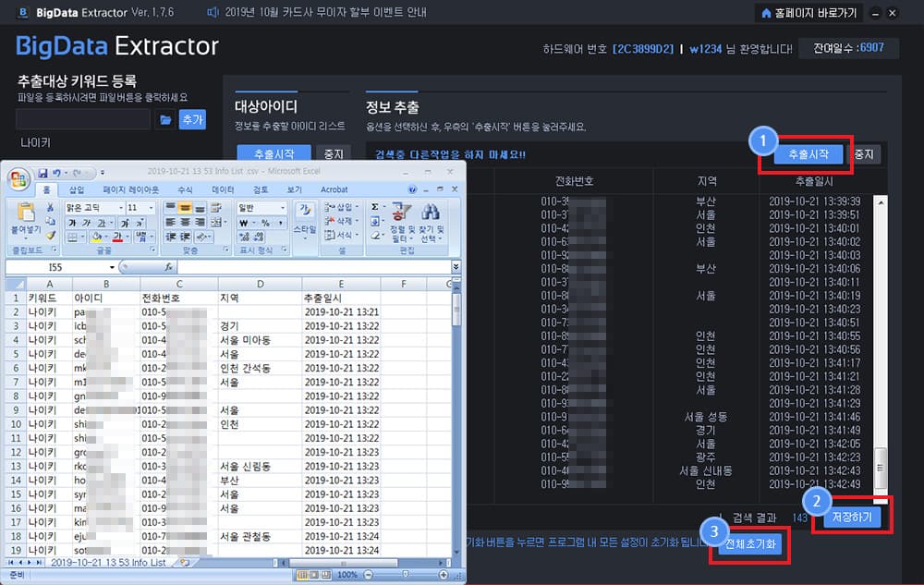
Task: Open Insert cells (삽입) dropdown in Cells group
Action: pos(341,207)
